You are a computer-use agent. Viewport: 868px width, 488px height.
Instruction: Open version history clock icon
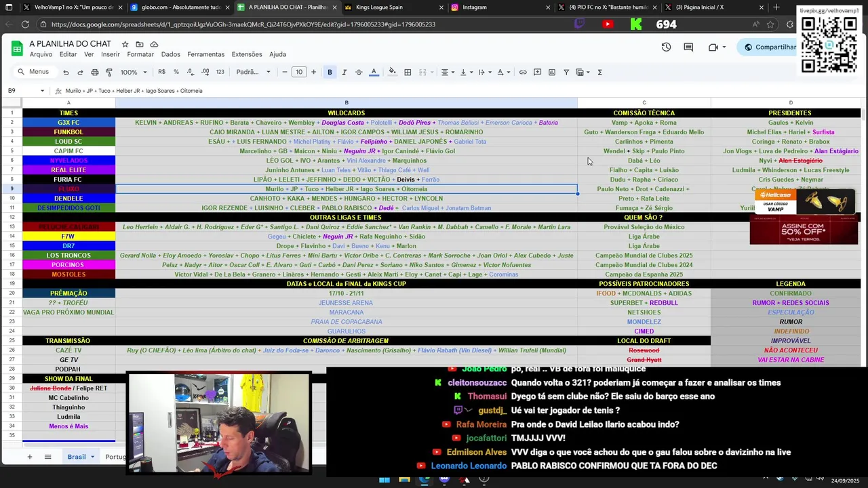pyautogui.click(x=666, y=47)
